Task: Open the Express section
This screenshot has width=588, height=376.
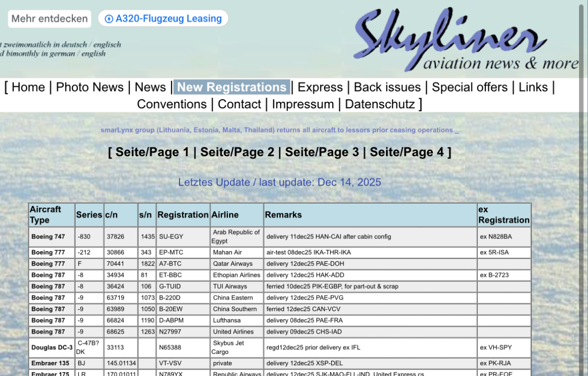Action: (320, 87)
